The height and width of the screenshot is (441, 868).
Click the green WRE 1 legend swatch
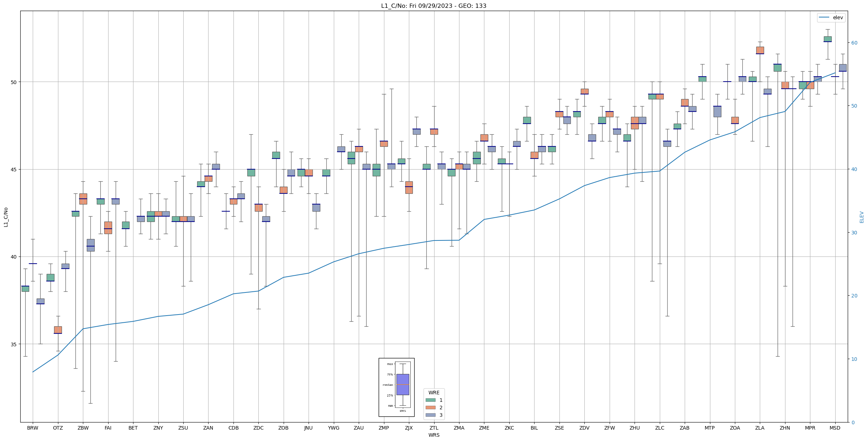click(430, 400)
